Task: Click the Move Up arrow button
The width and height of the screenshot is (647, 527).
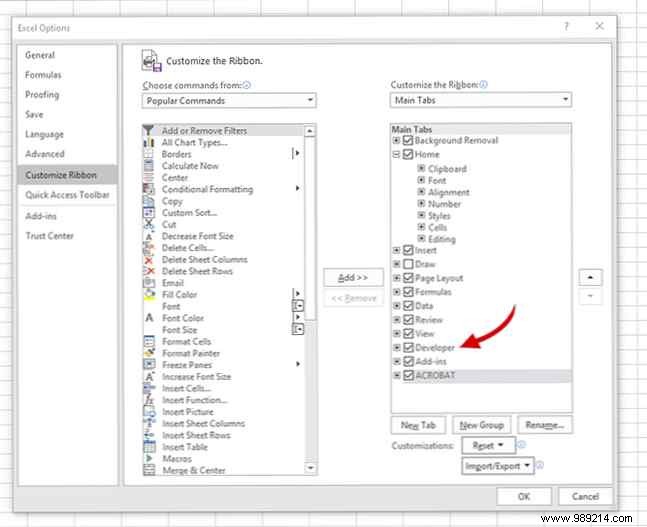Action: 590,278
